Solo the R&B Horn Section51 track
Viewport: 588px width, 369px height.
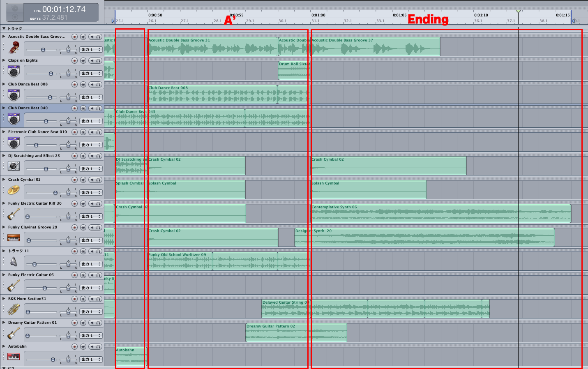99,299
